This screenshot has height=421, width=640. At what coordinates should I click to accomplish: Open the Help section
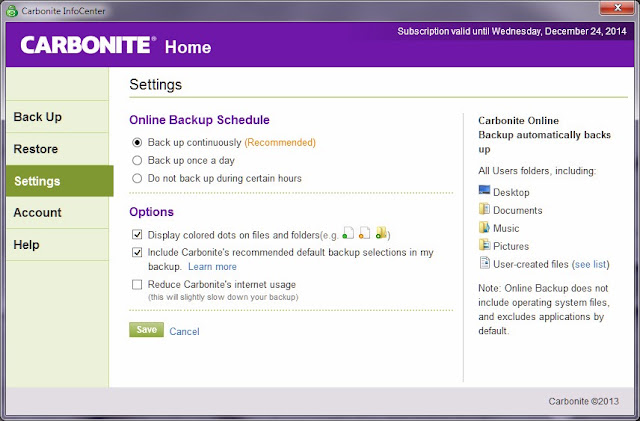[x=58, y=245]
